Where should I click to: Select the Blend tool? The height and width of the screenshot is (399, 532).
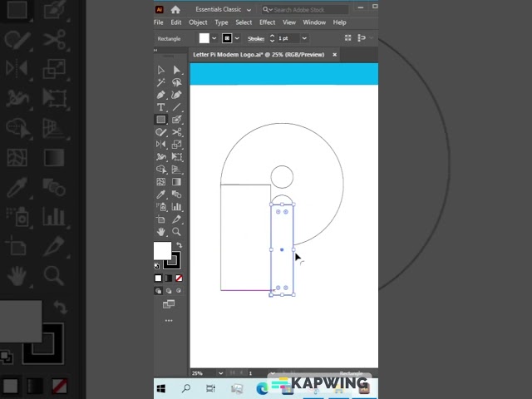[x=176, y=195]
